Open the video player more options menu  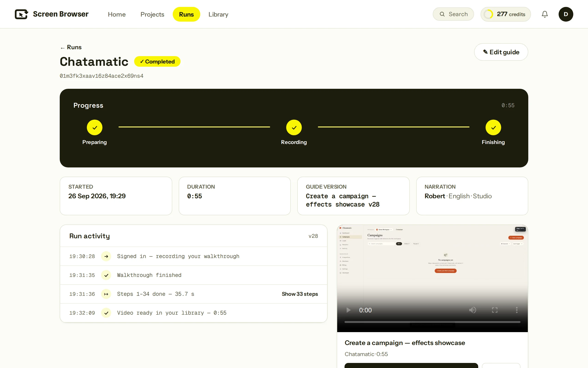pyautogui.click(x=517, y=310)
